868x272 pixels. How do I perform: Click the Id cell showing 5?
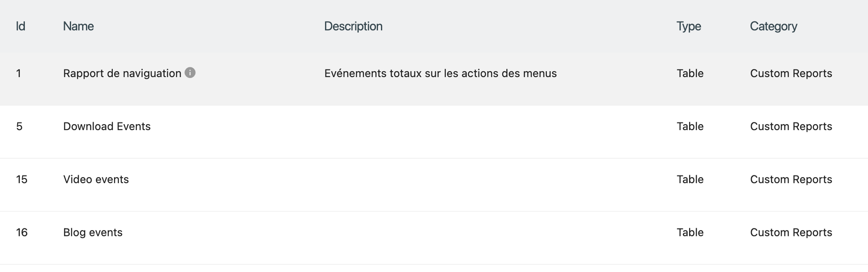[19, 126]
